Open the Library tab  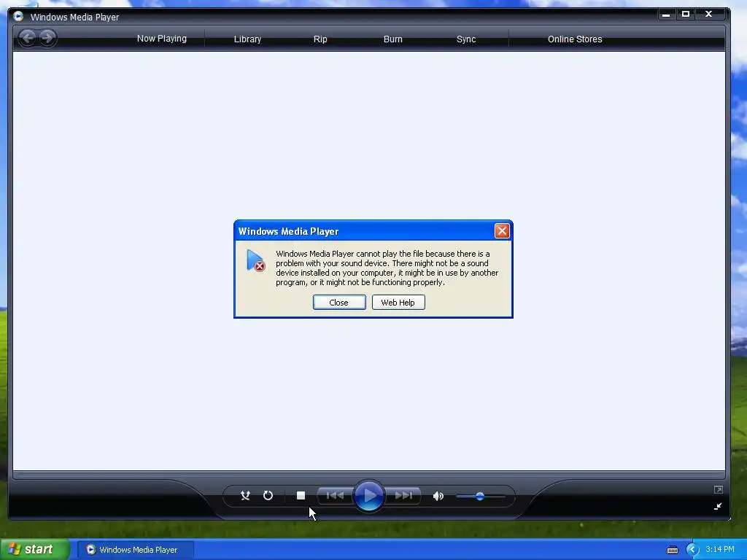pos(248,39)
